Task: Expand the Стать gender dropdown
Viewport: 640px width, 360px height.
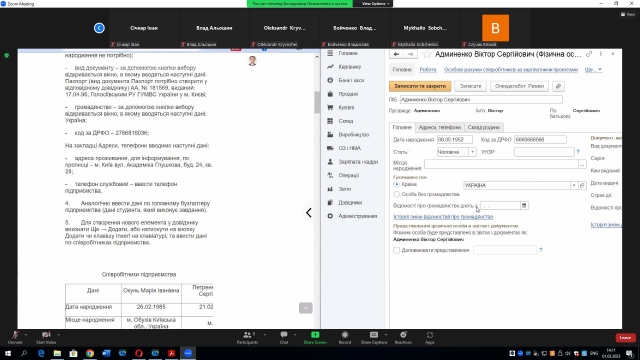Action: tap(472, 152)
